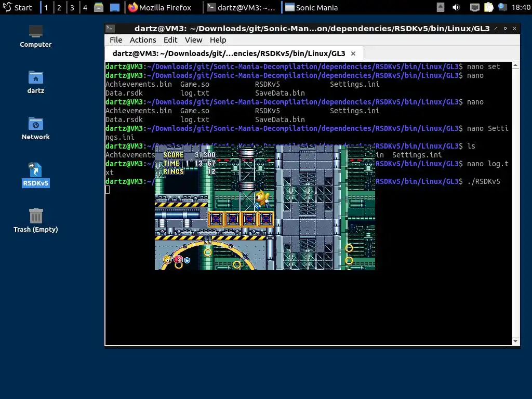Close the dartz@VM3 terminal tab
532x399 pixels.
pos(353,54)
